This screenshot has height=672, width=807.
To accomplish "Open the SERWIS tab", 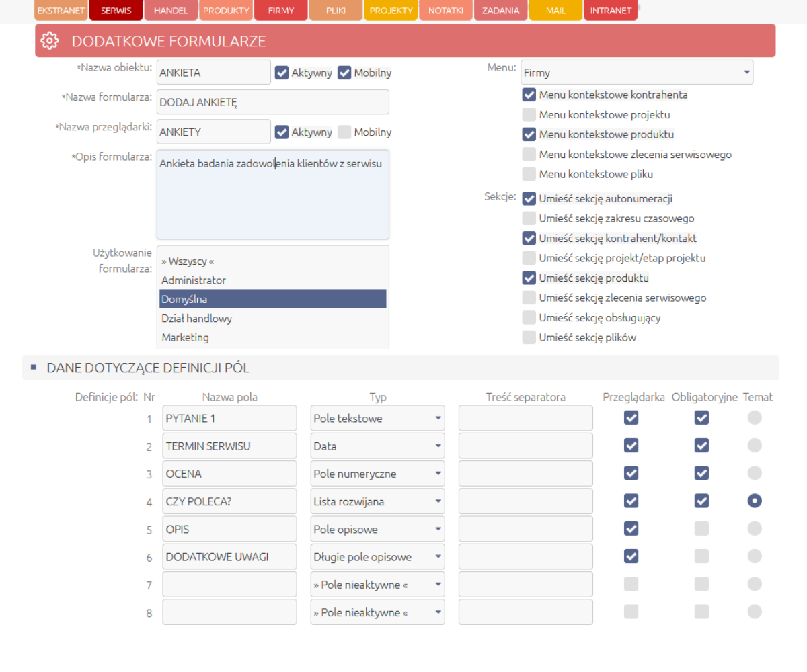I will click(116, 11).
